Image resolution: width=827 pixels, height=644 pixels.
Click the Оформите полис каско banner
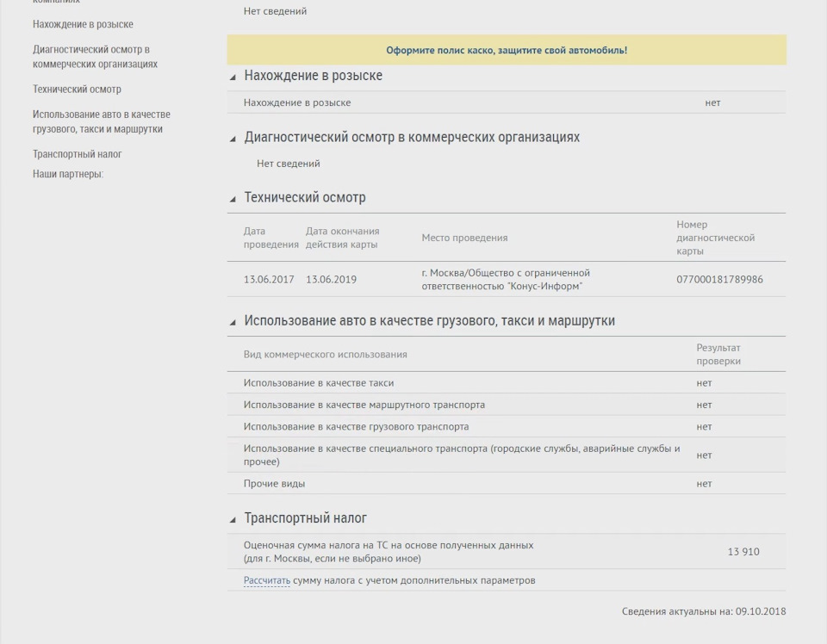(x=507, y=50)
